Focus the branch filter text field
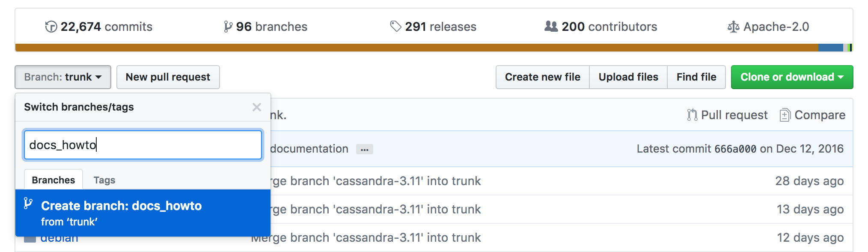This screenshot has height=252, width=868. [x=143, y=145]
